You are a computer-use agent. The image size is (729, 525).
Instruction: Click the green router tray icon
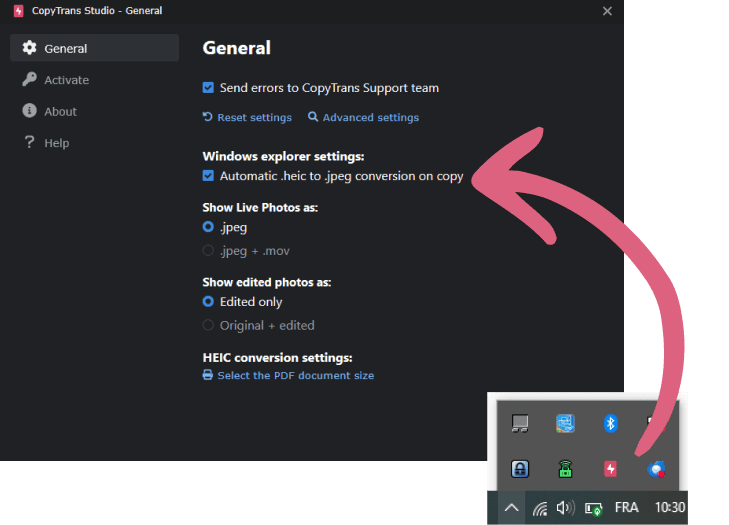565,469
